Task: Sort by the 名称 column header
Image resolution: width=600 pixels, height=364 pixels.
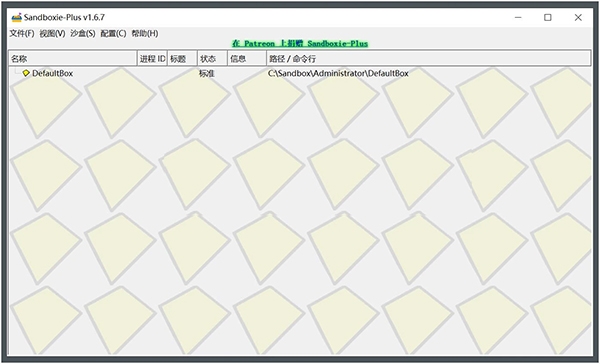Action: (73, 59)
